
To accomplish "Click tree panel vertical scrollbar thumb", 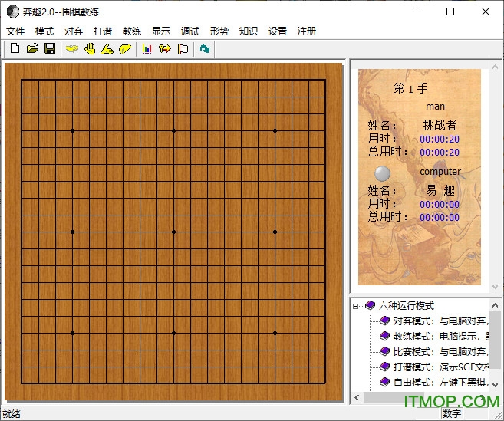I will pos(495,340).
